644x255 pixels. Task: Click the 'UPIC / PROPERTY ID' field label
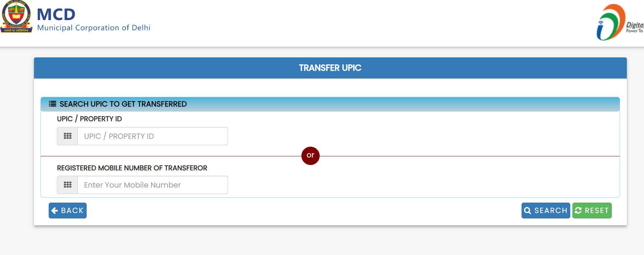click(x=89, y=119)
